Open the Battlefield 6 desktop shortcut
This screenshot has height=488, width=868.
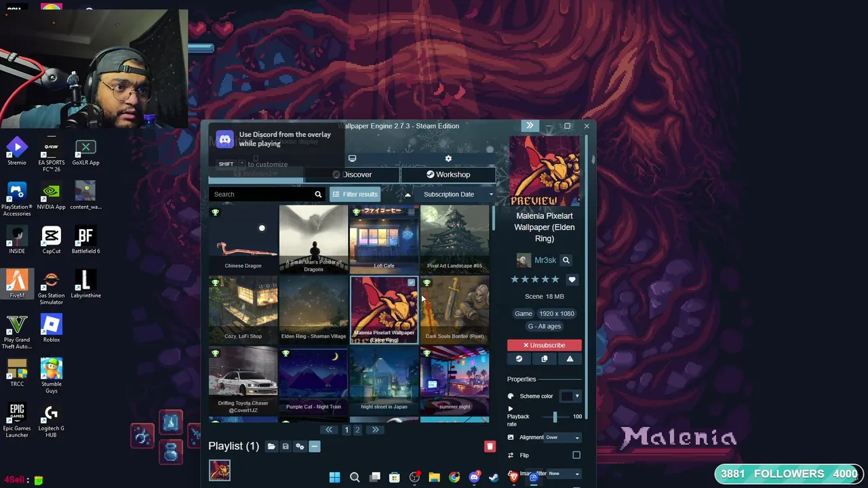coord(85,241)
